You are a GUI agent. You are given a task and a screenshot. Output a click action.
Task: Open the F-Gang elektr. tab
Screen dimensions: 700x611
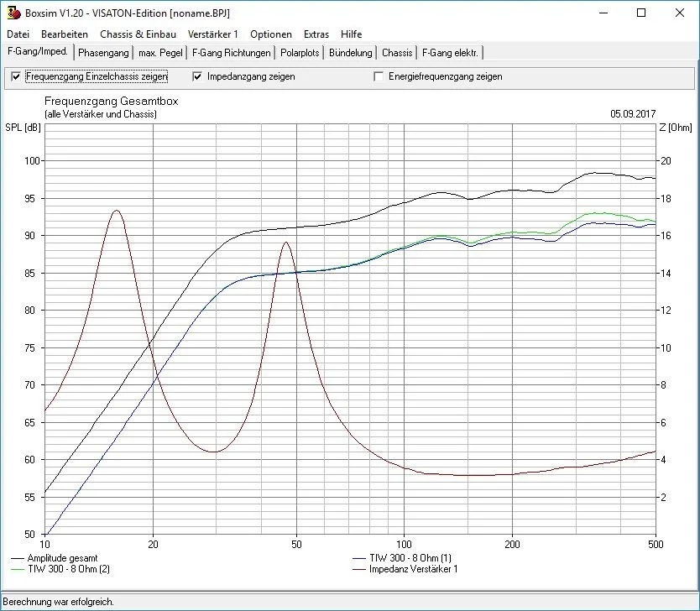click(x=451, y=53)
